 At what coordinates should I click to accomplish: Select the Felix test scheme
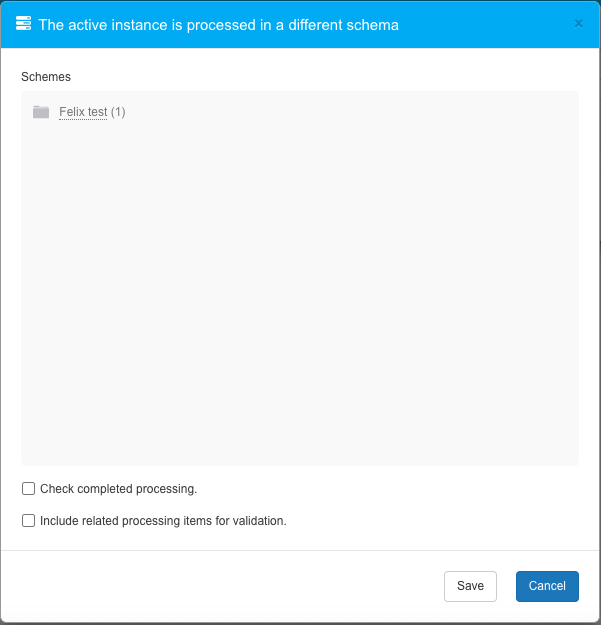pos(83,112)
